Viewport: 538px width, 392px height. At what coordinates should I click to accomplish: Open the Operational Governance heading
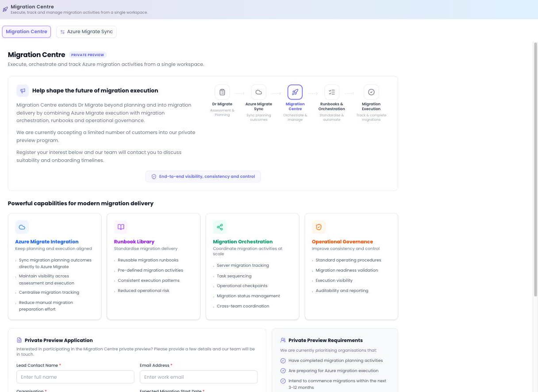click(x=342, y=242)
